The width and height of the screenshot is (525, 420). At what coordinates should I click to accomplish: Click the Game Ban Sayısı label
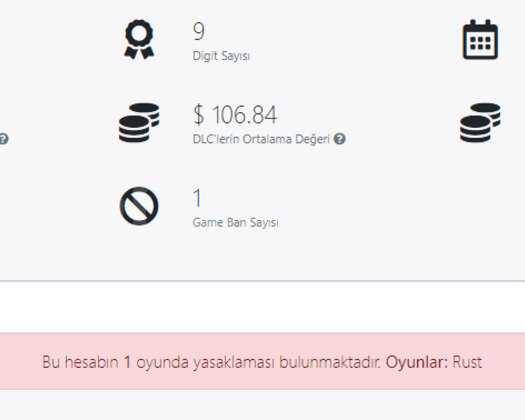pyautogui.click(x=235, y=222)
